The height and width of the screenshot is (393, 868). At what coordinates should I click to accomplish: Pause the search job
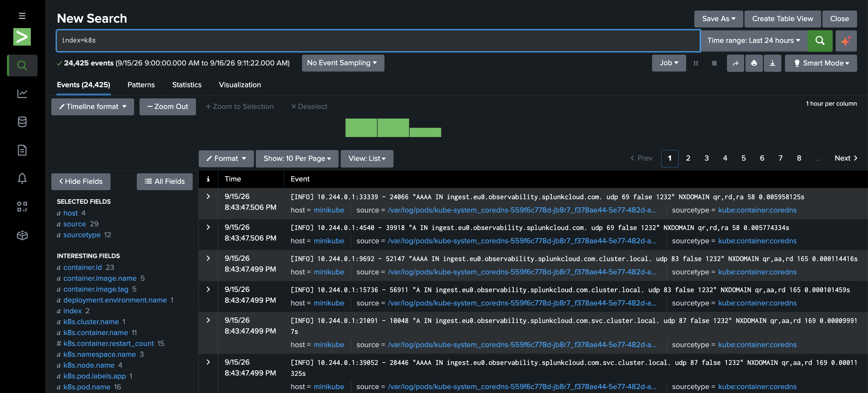pos(696,63)
